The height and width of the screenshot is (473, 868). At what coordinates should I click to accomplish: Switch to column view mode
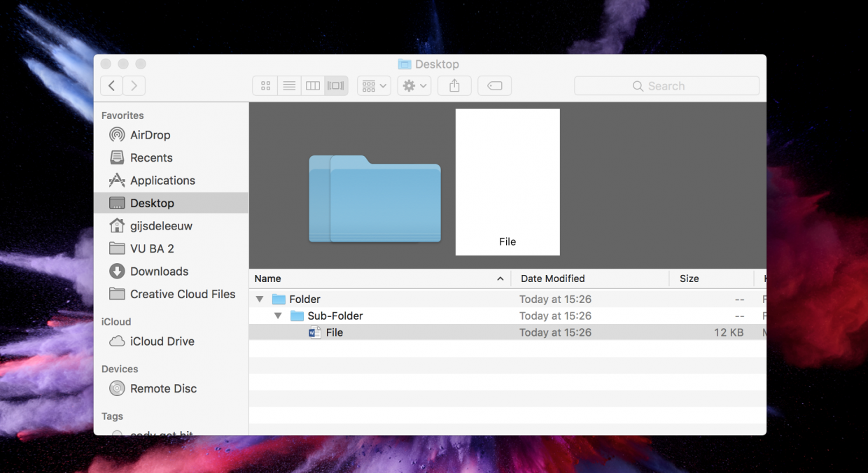pos(313,86)
